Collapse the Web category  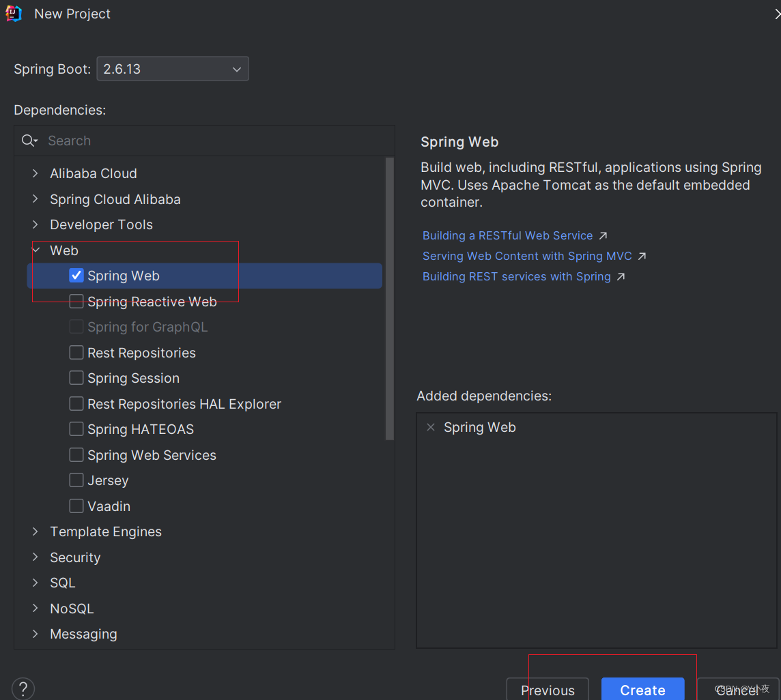(x=36, y=250)
